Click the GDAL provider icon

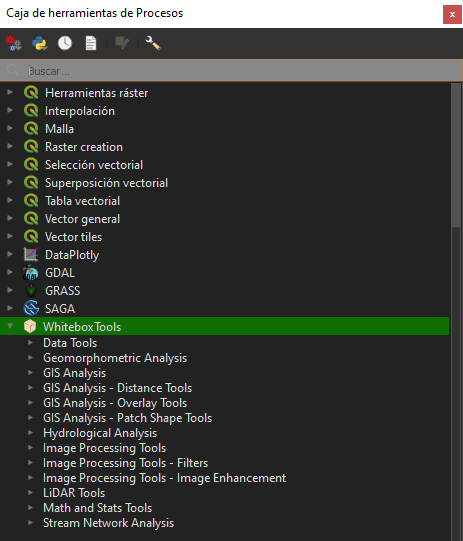31,273
